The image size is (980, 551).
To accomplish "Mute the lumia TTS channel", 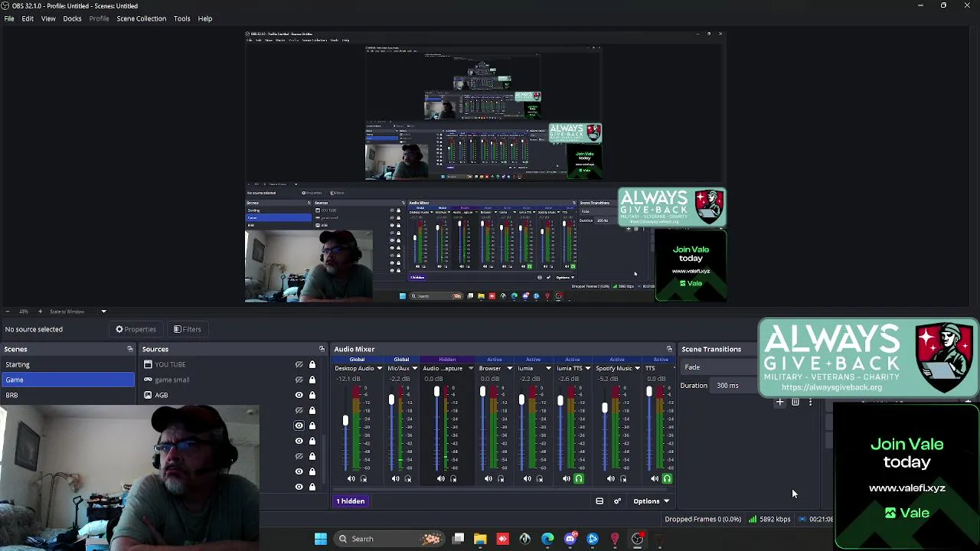I will (x=567, y=479).
